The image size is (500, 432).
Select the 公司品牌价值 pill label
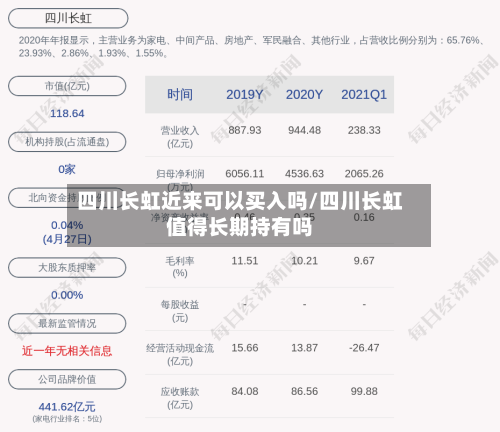coord(67,379)
